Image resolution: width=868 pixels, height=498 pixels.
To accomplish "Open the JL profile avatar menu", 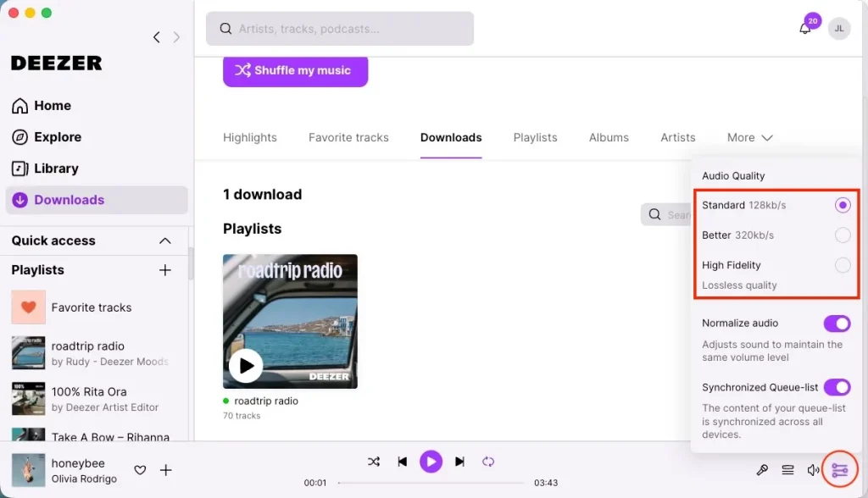I will (x=839, y=28).
